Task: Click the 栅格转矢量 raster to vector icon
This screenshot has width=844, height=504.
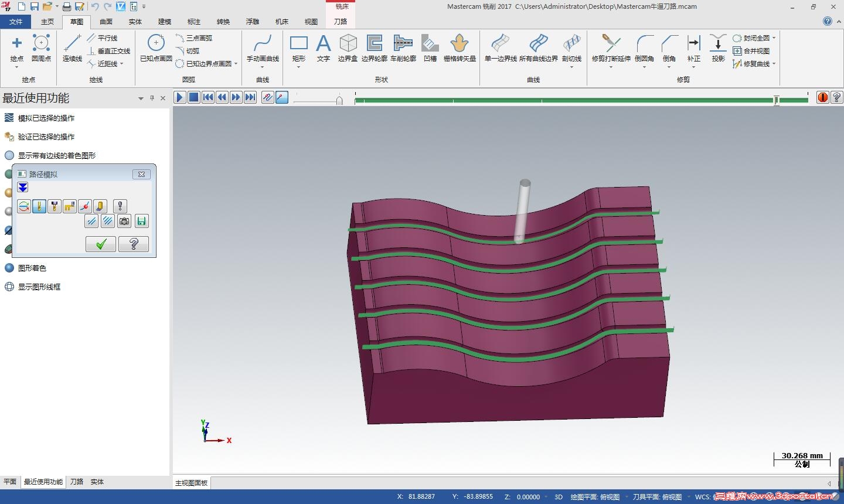Action: coord(460,43)
